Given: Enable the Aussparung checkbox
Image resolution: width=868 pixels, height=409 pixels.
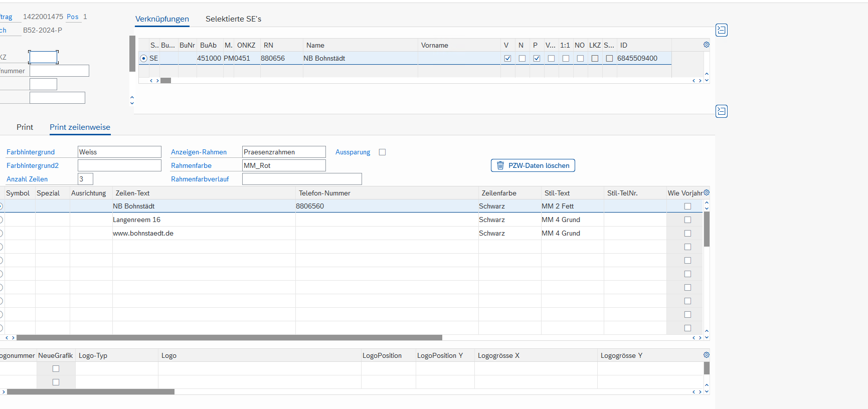Looking at the screenshot, I should click(382, 152).
